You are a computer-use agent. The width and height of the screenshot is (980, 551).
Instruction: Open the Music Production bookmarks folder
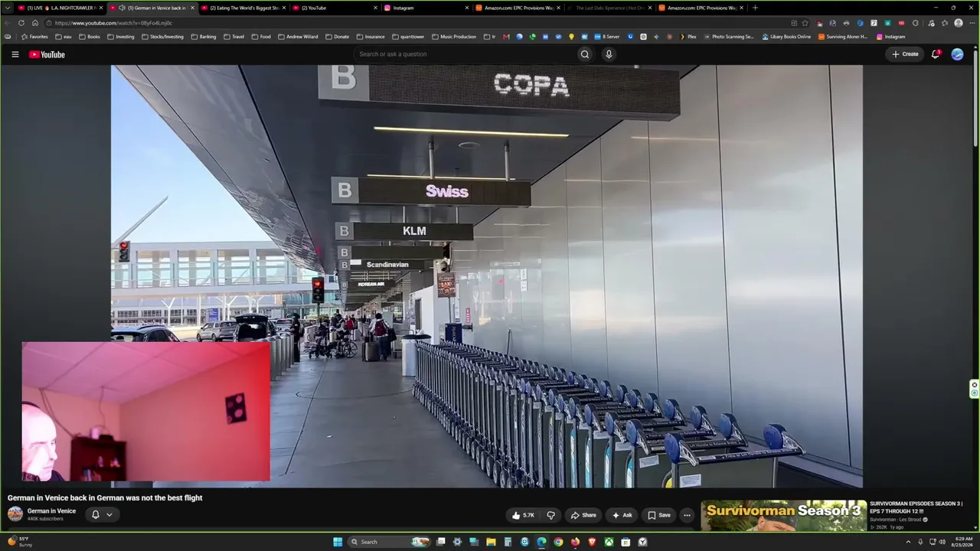[455, 37]
